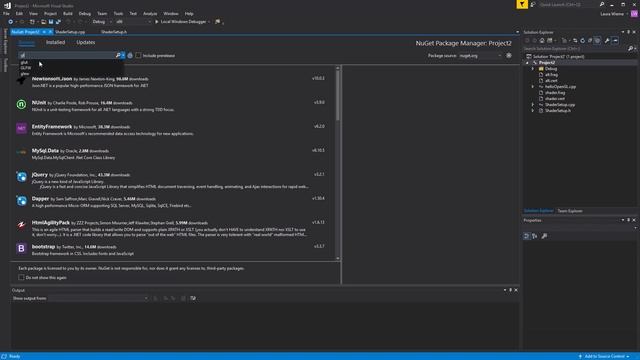Open the File menu
This screenshot has width=640, height=360.
6,13
